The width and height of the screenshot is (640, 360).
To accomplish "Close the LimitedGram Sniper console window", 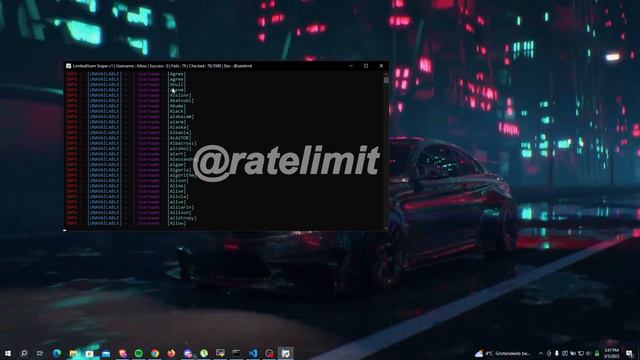I will 381,66.
